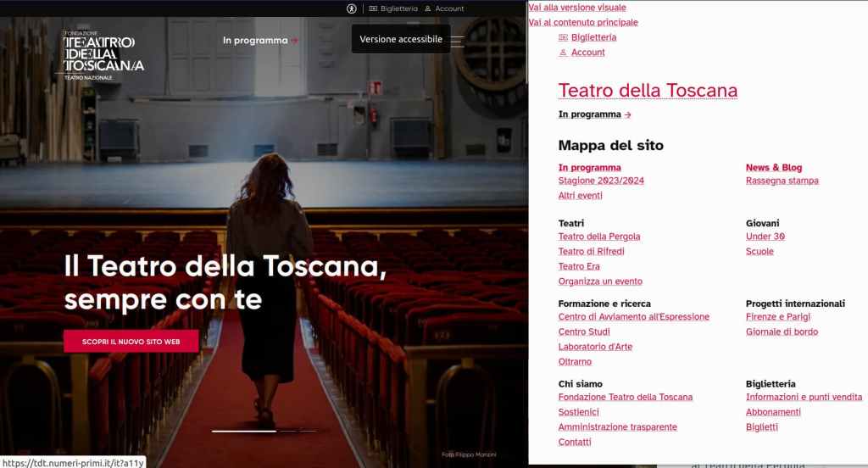Click the ticket icon in dark top bar

coord(373,8)
